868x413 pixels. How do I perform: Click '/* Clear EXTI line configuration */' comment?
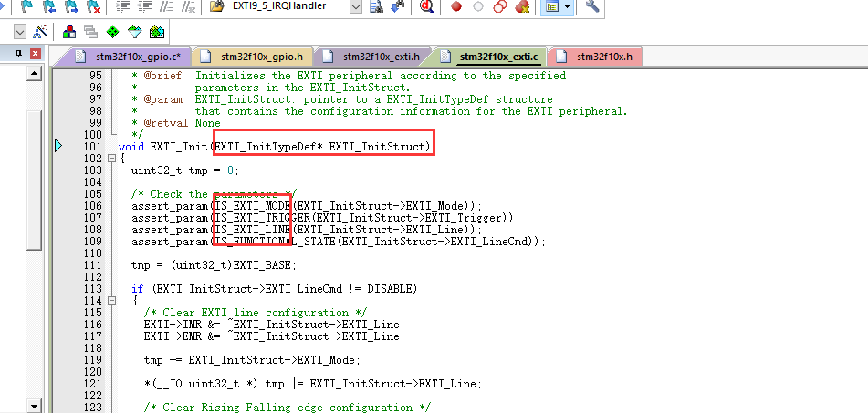(x=256, y=313)
